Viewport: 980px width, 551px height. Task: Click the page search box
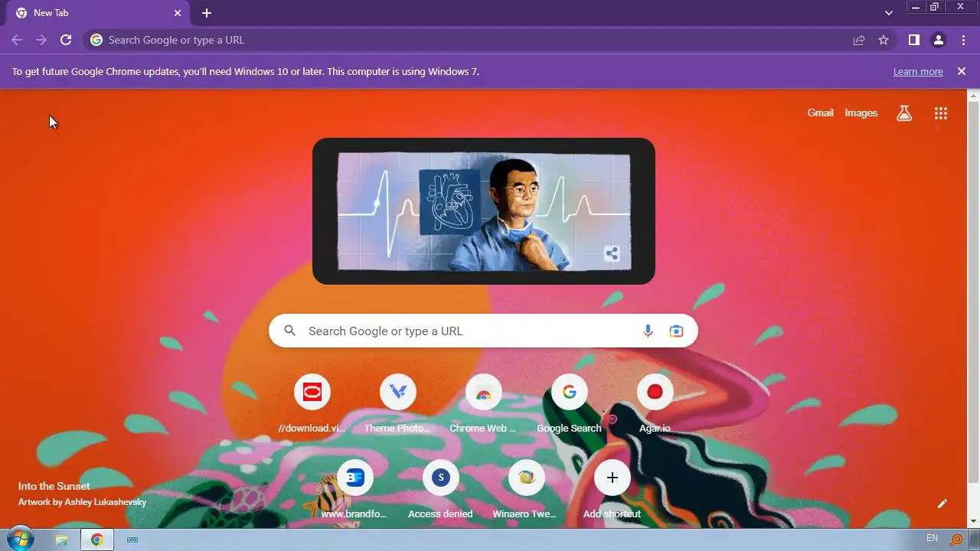coord(483,331)
